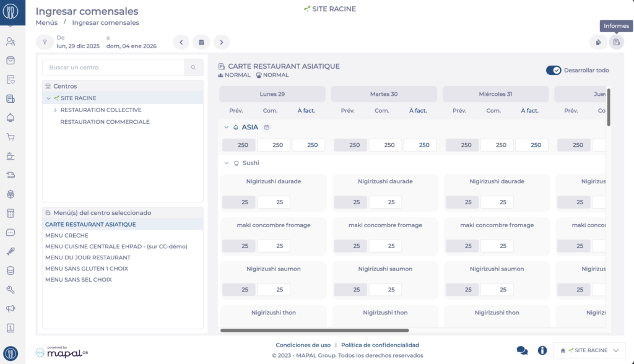Click the start date lun, 29 dic 2025
This screenshot has width=634, height=364.
(x=78, y=46)
